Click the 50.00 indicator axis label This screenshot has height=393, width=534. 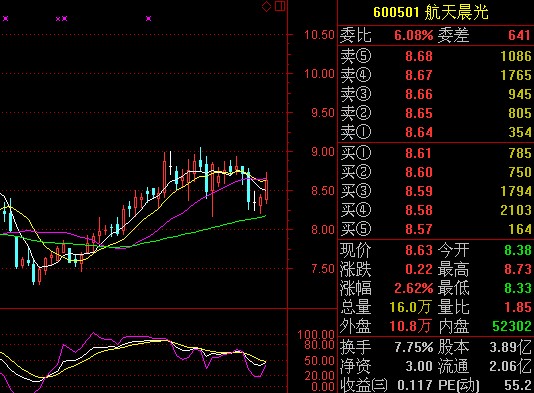[x=319, y=361]
